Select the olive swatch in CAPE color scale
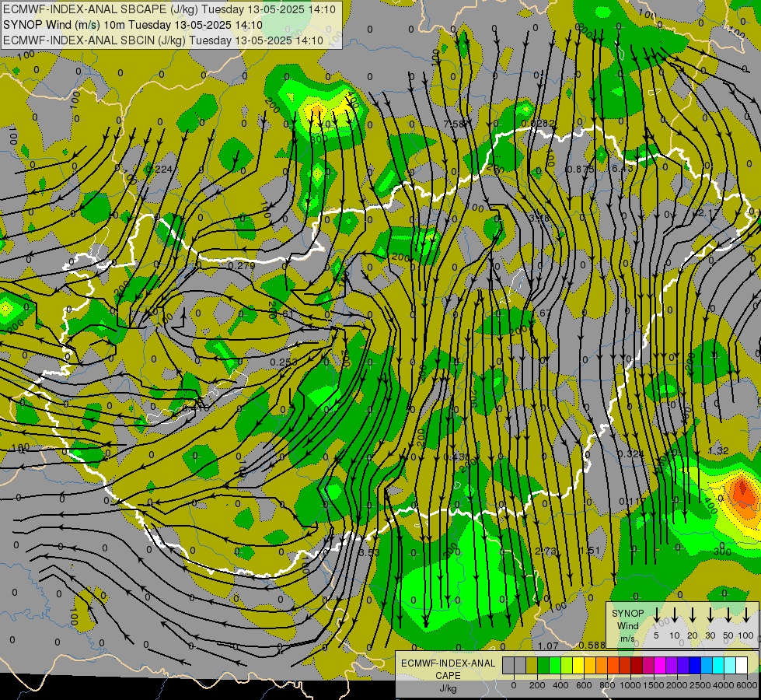The height and width of the screenshot is (700, 761). point(532,665)
